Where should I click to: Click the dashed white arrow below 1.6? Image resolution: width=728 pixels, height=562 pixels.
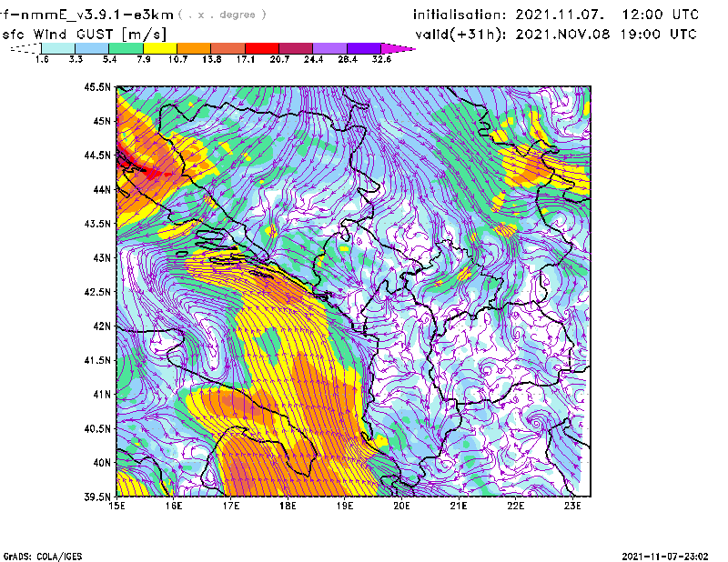coord(25,48)
